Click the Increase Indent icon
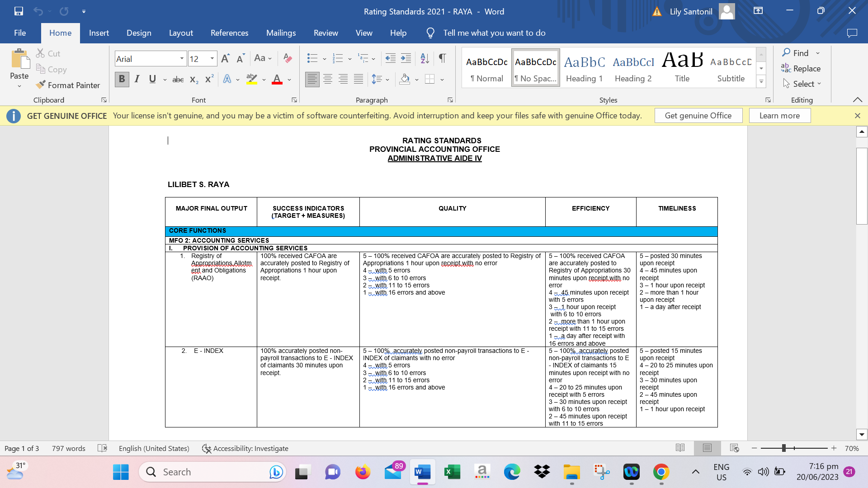This screenshot has height=488, width=868. (x=406, y=58)
